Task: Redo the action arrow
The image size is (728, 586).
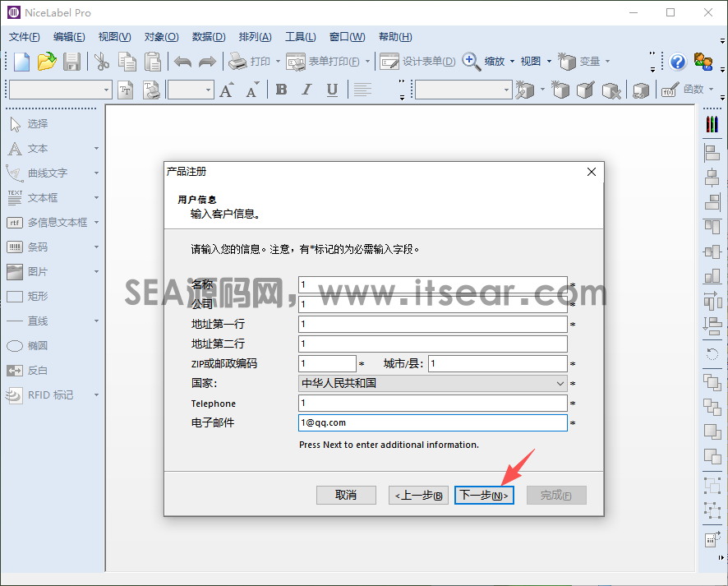Action: 207,62
